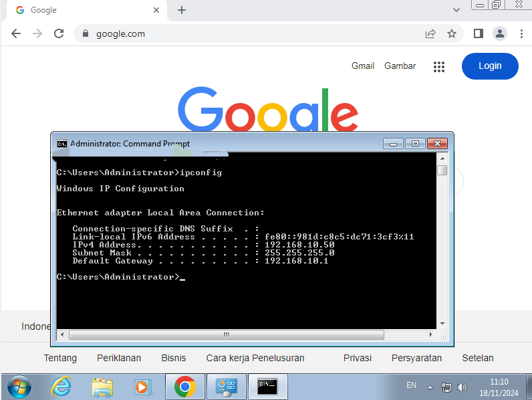Minimize the Command Prompt window
This screenshot has height=400, width=532.
(393, 144)
